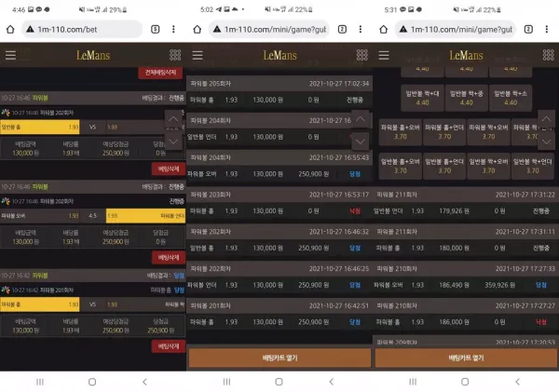The height and width of the screenshot is (392, 559).
Task: Select the 일반볼 짝+언더 3.70 odds button
Action: [x=533, y=166]
